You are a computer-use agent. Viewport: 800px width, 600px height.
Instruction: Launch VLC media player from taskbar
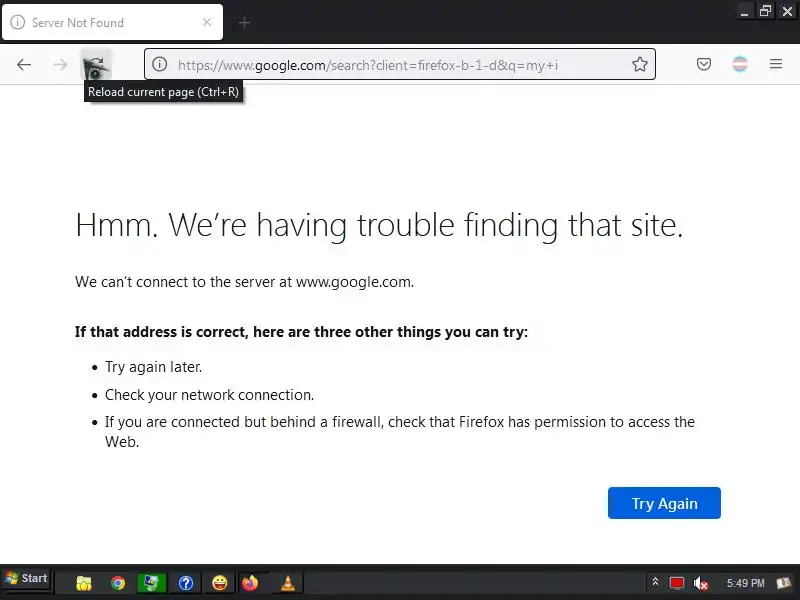click(x=288, y=583)
